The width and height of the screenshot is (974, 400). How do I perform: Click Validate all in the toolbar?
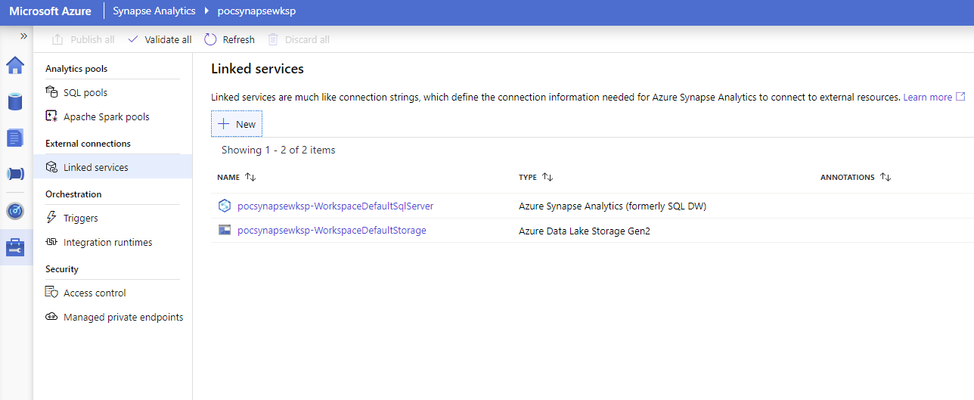click(x=160, y=40)
